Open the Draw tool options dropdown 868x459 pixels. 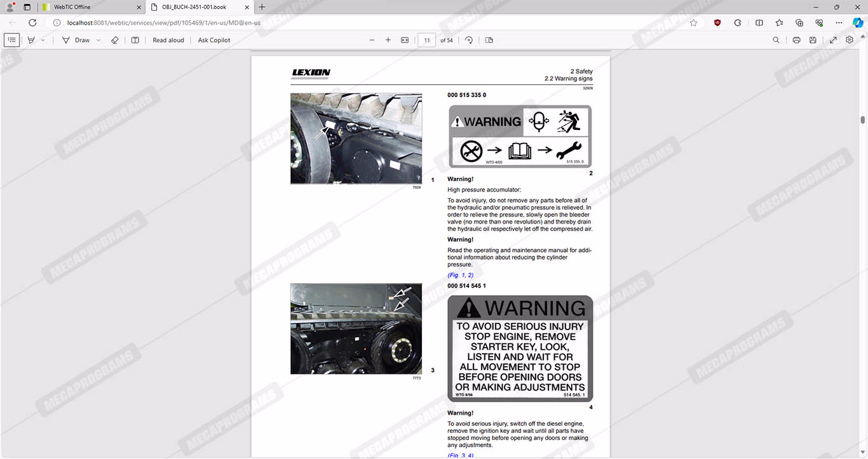coord(98,40)
